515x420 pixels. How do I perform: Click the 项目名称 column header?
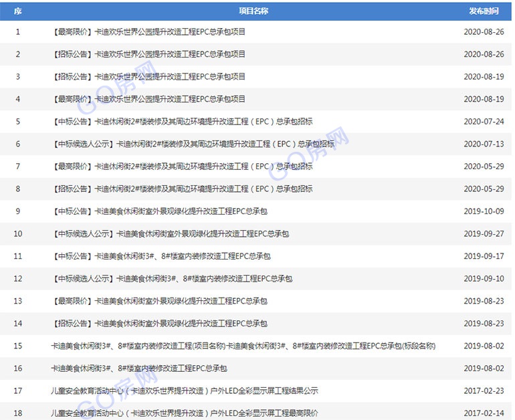pos(253,11)
